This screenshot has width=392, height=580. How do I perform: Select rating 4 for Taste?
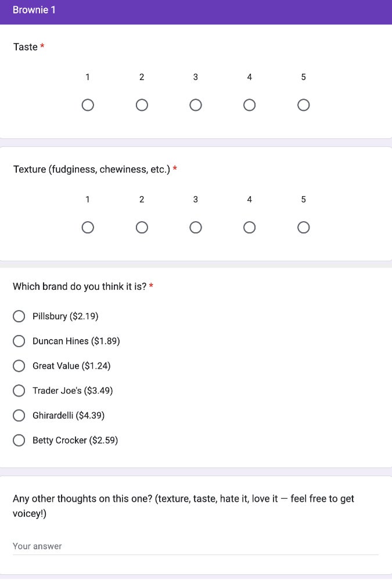[x=249, y=105]
